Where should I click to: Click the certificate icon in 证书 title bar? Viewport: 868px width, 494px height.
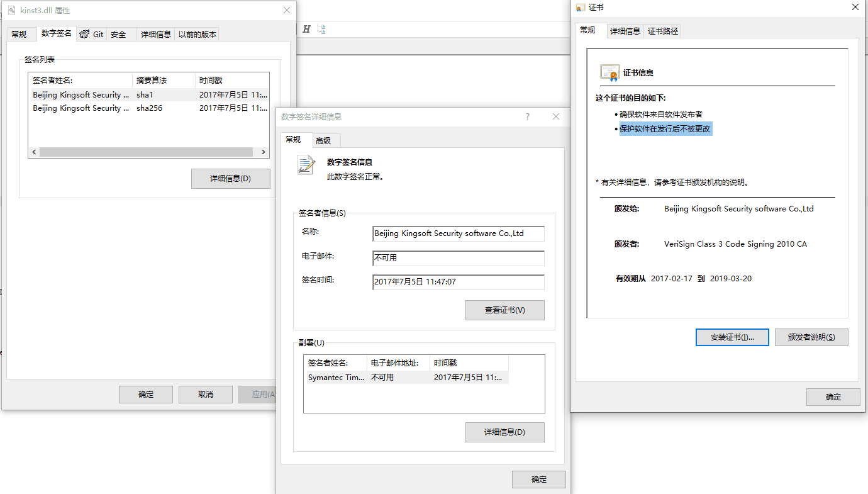[x=580, y=8]
